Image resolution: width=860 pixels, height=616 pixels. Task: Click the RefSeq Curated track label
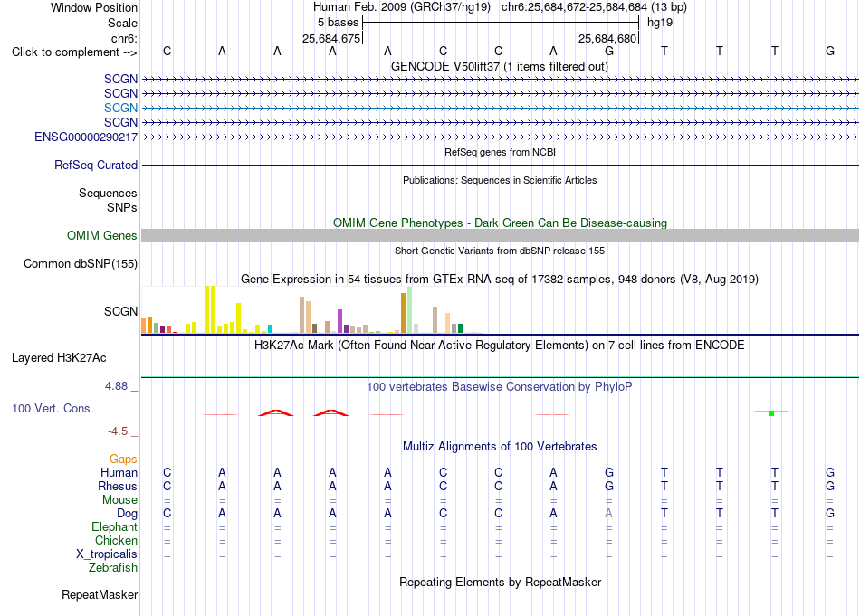[x=96, y=165]
